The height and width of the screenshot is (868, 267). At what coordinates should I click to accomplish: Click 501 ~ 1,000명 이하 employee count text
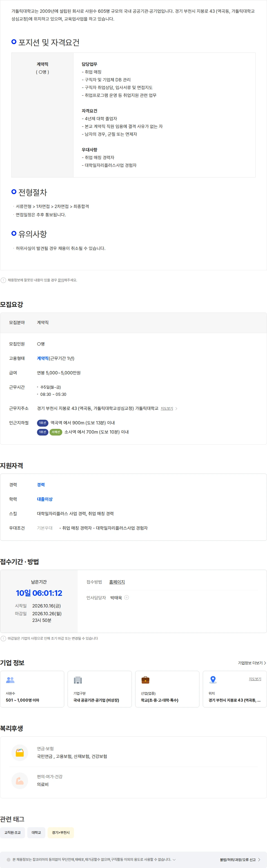pos(23,700)
